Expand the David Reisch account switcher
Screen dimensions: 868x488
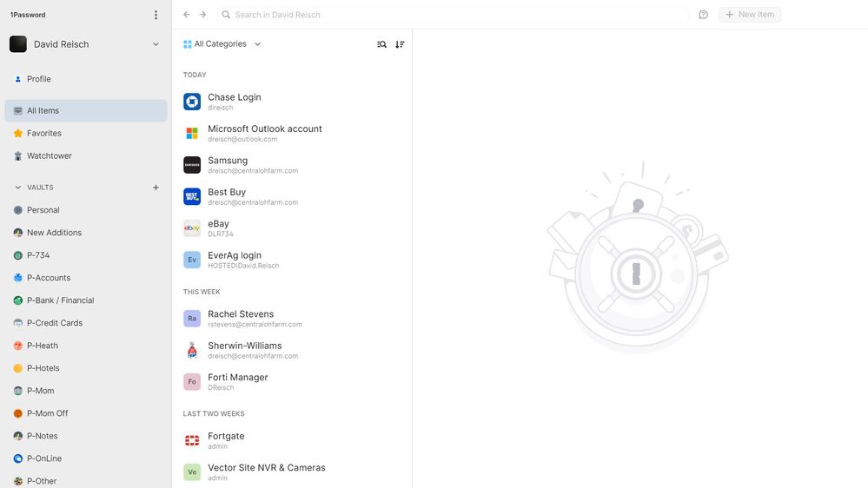[x=156, y=44]
